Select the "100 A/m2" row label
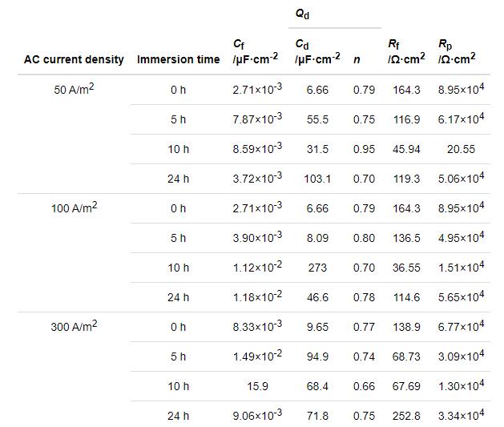This screenshot has width=504, height=427. click(74, 207)
